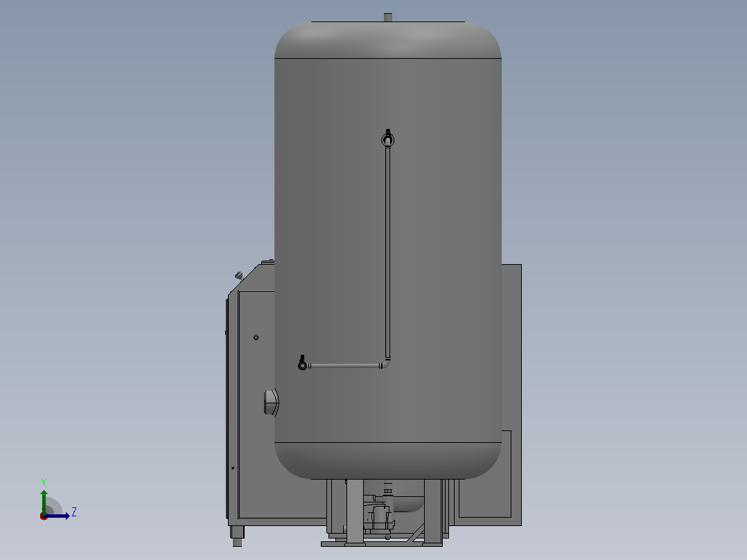Pick the small round hole on the left cabinet panel
This screenshot has height=560, width=747.
coord(256,338)
